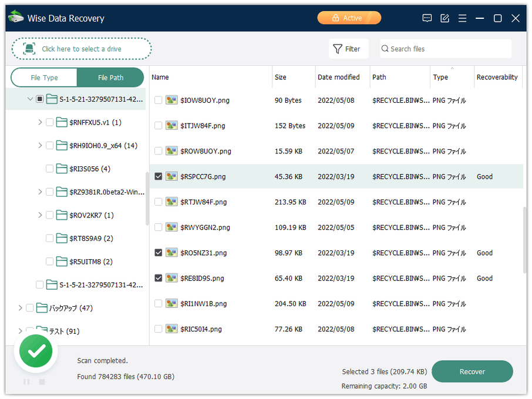Image resolution: width=532 pixels, height=399 pixels.
Task: Select the $RT8S9A9 (2) folder
Action: (91, 239)
